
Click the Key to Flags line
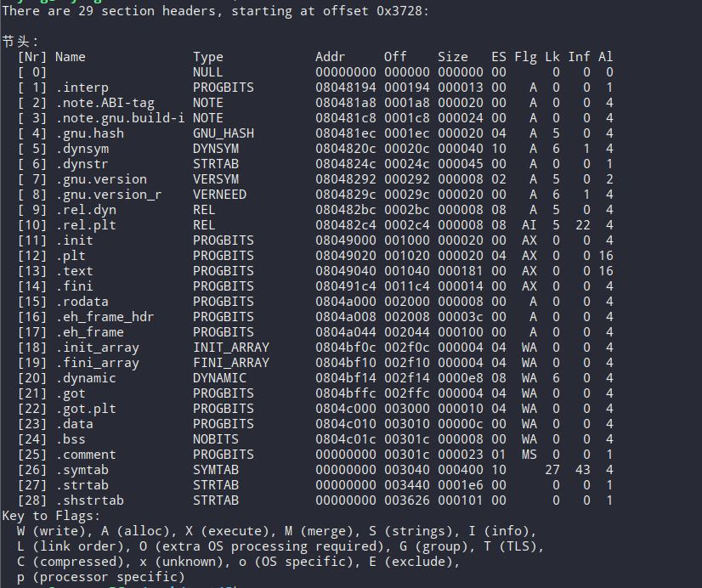coord(51,516)
